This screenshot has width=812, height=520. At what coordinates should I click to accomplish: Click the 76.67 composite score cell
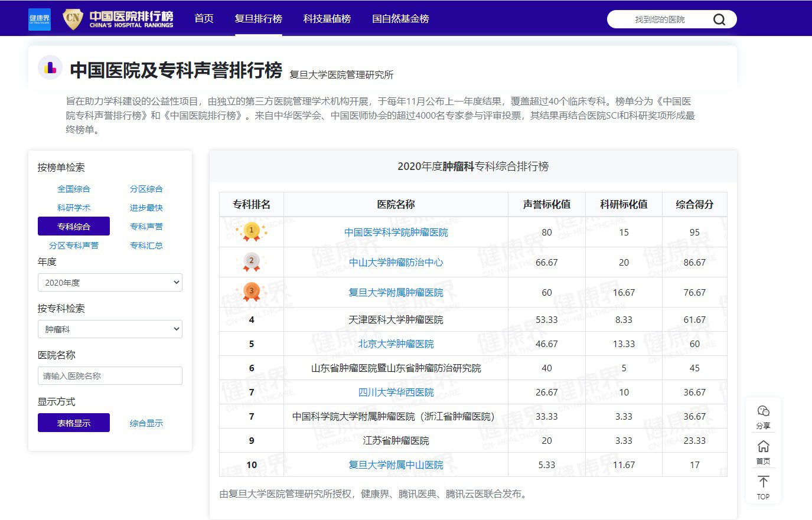(694, 293)
